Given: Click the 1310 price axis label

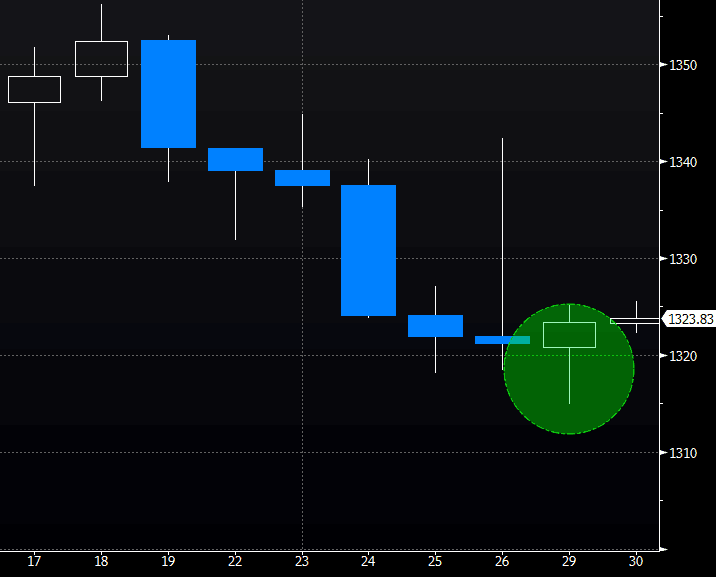Looking at the screenshot, I should pos(684,453).
